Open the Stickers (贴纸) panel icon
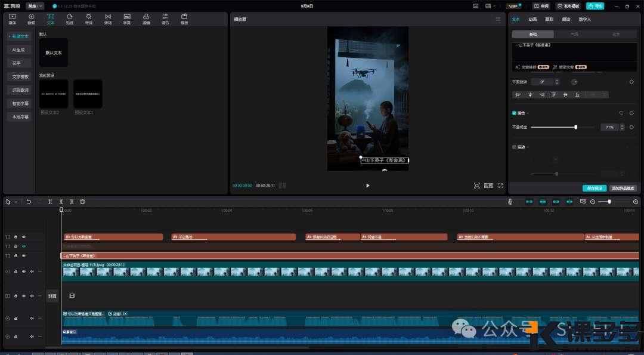 point(69,18)
